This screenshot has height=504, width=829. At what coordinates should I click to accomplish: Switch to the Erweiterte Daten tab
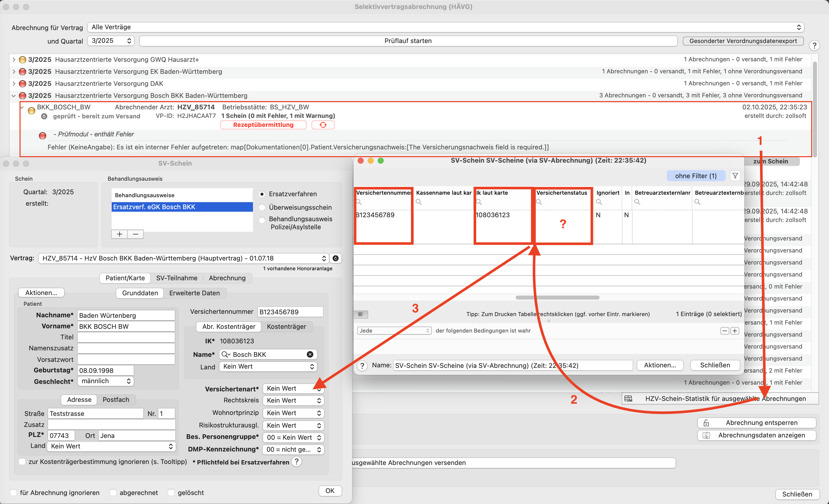[x=194, y=293]
